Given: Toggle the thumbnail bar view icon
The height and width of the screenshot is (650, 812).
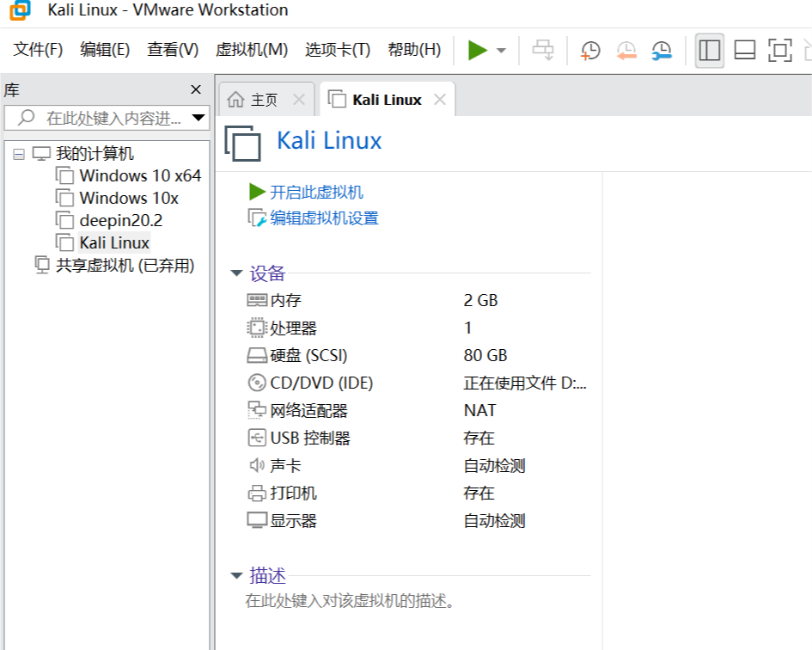Looking at the screenshot, I should pos(745,50).
